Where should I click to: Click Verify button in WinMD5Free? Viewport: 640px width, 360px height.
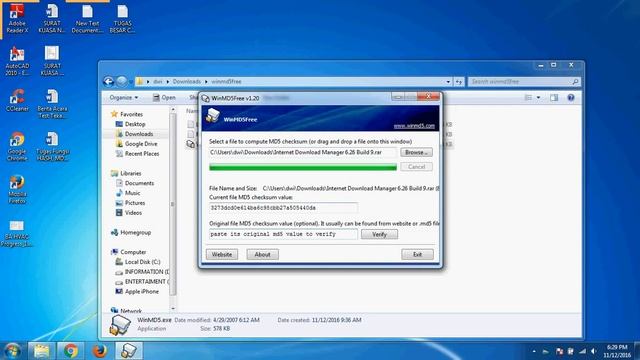click(x=379, y=234)
